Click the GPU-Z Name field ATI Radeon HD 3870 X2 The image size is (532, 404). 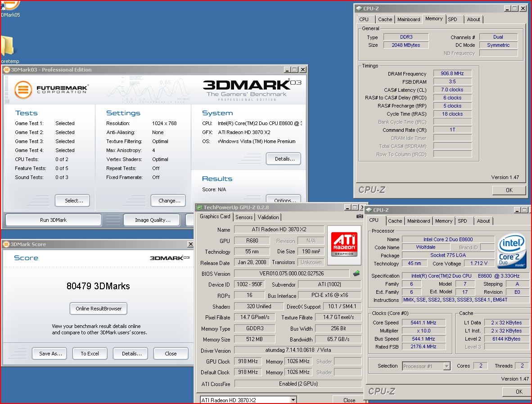click(x=279, y=229)
